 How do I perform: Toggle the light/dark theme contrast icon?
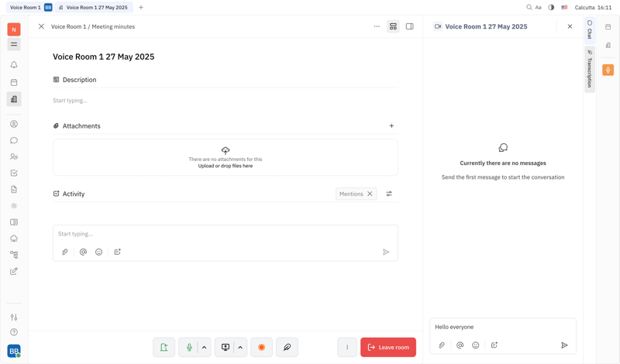coord(551,7)
